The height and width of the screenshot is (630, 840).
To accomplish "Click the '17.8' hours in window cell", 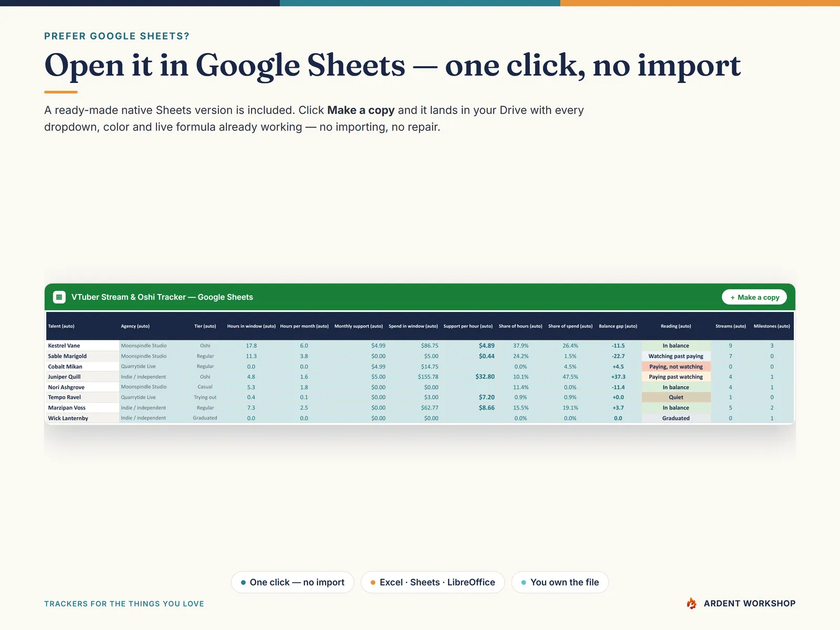I will (251, 345).
